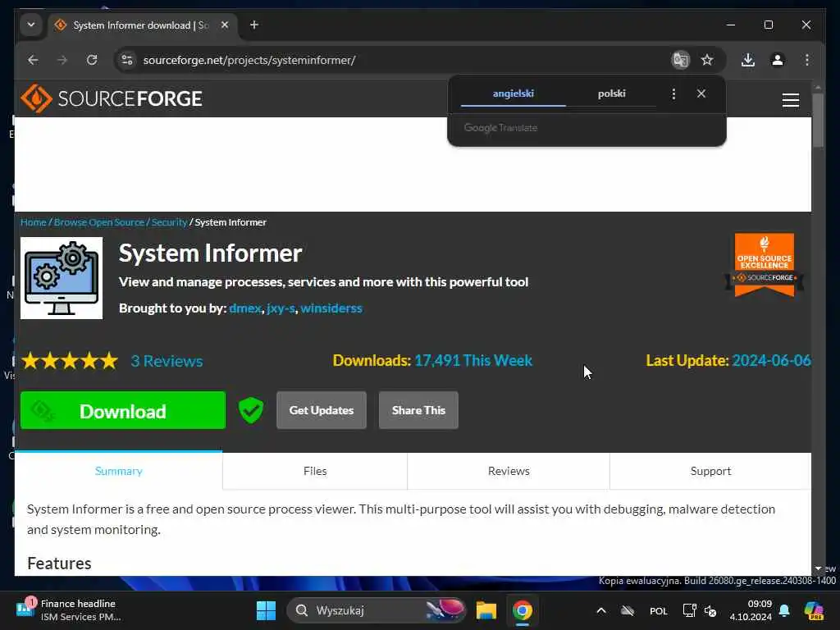Open clock showing 09:09 4.10.2024
The width and height of the screenshot is (840, 630).
[x=751, y=610]
